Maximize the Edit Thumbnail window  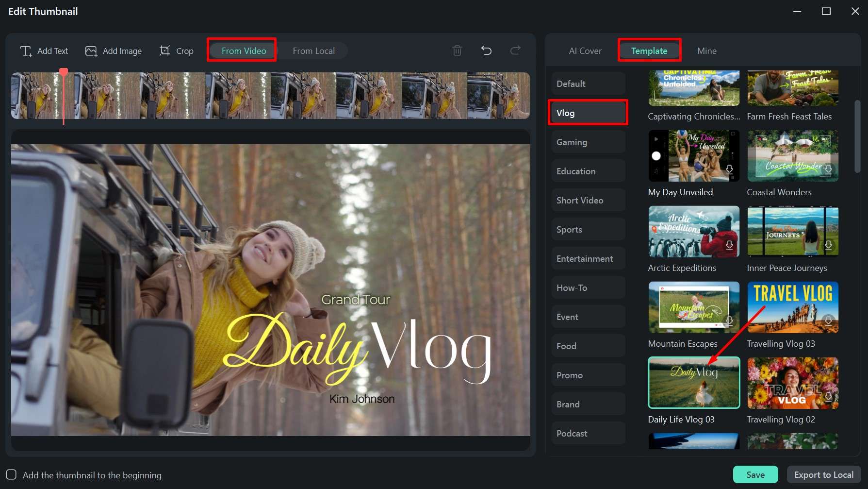coord(826,11)
